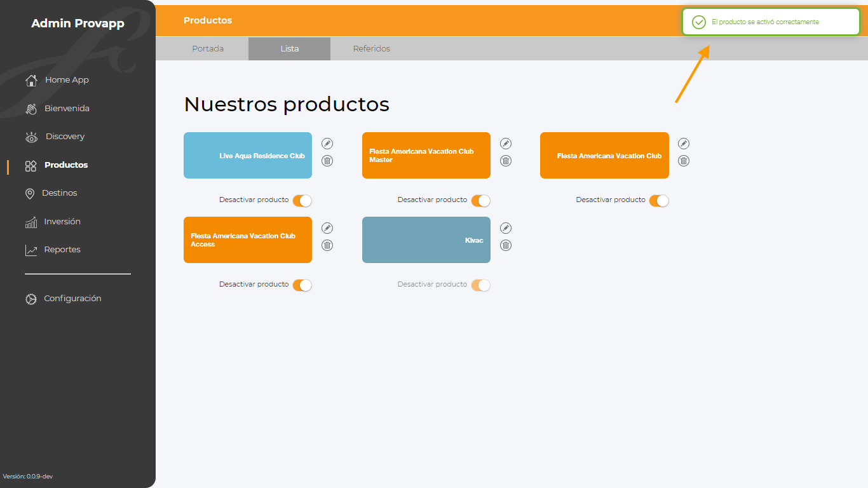This screenshot has width=868, height=488.
Task: Open Configuración settings
Action: [72, 299]
